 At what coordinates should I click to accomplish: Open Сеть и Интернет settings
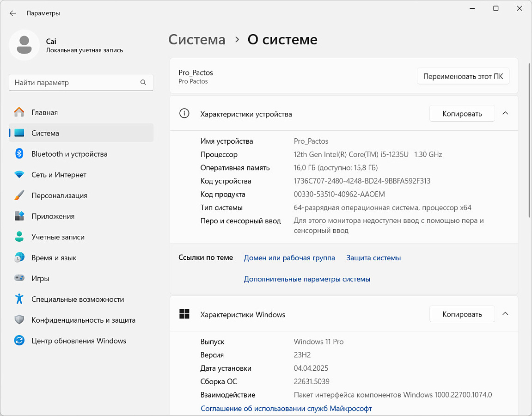click(x=81, y=175)
